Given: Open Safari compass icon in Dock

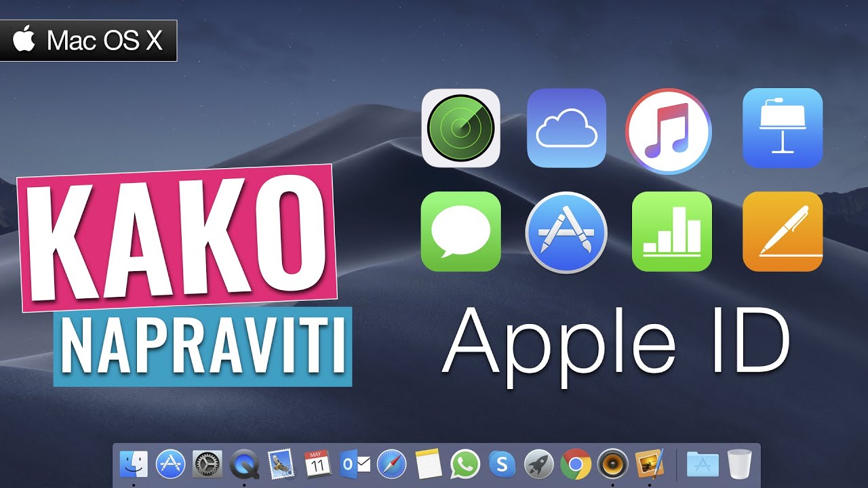Looking at the screenshot, I should pyautogui.click(x=391, y=464).
